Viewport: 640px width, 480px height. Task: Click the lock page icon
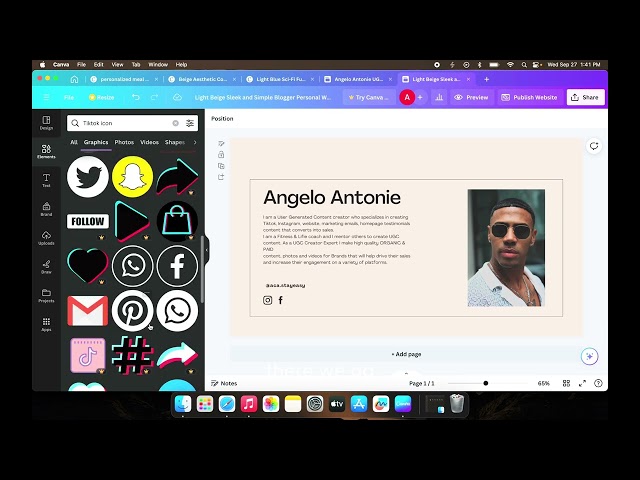tap(221, 155)
